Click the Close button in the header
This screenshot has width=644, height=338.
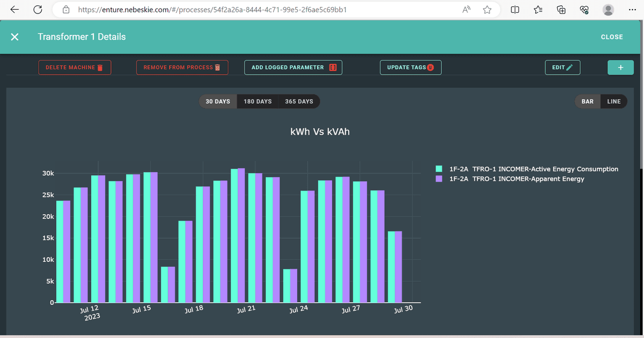click(x=612, y=37)
